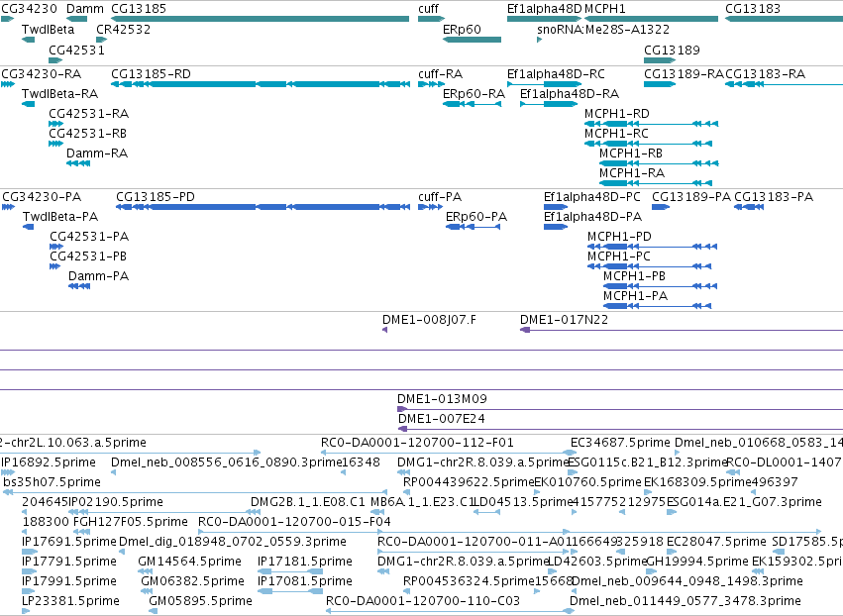
Task: Click protein CG13189-PA
Action: [691, 197]
